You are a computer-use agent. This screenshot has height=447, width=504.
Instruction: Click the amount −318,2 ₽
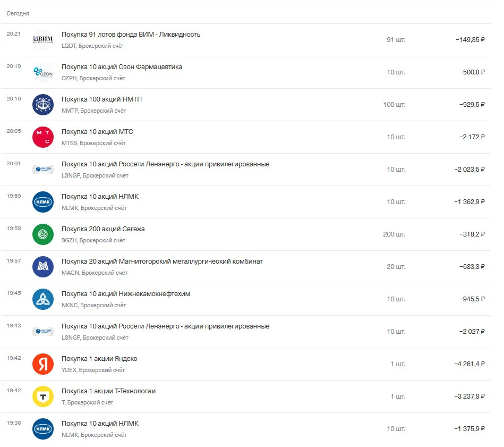click(x=472, y=234)
